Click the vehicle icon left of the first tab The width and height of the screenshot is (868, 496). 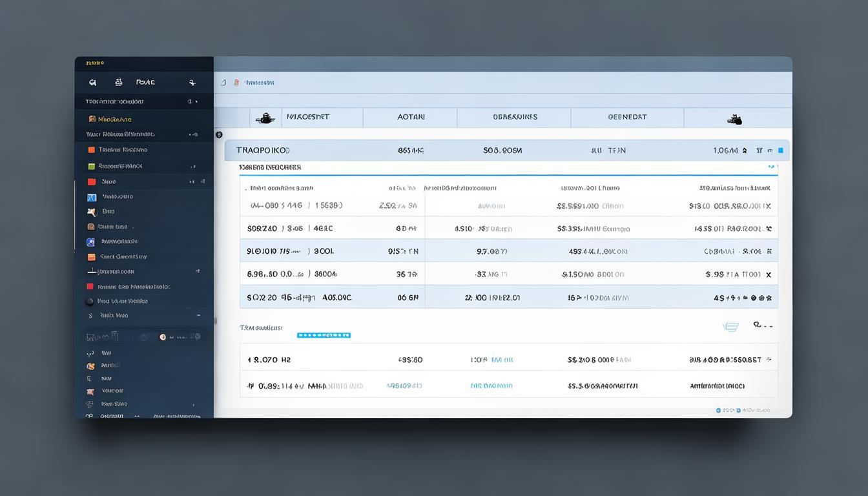tap(265, 118)
